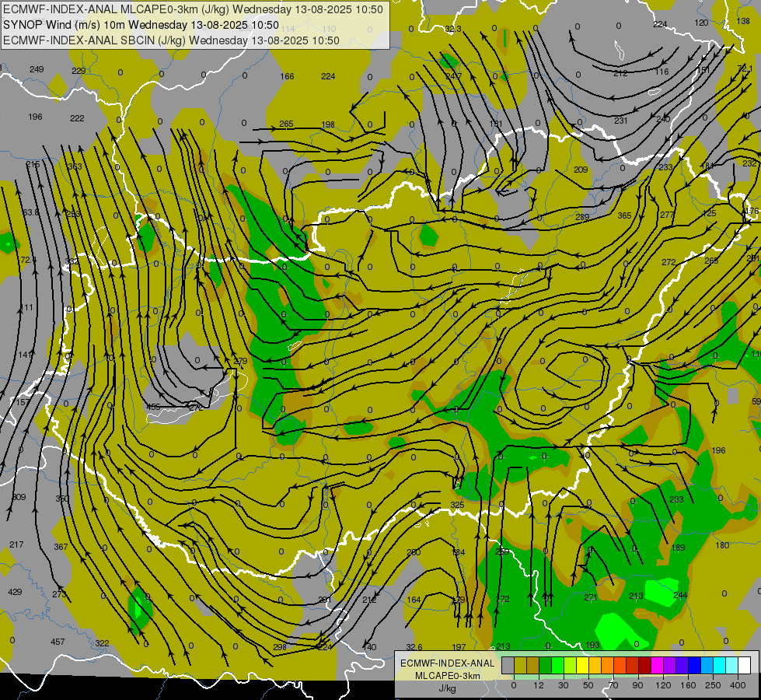Select the sky blue legend swatch

tap(707, 665)
